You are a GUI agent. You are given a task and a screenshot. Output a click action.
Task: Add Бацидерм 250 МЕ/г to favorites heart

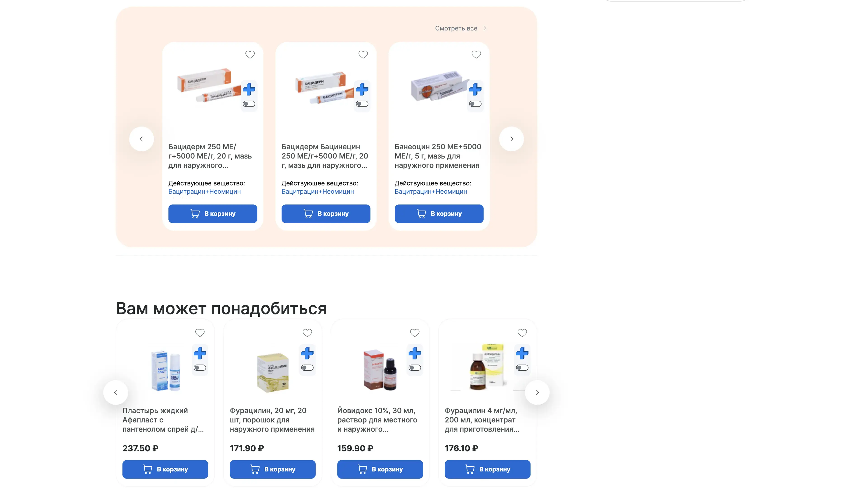click(x=250, y=54)
